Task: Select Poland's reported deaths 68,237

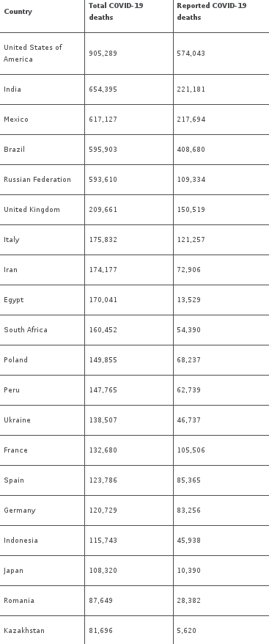Action: [x=189, y=360]
